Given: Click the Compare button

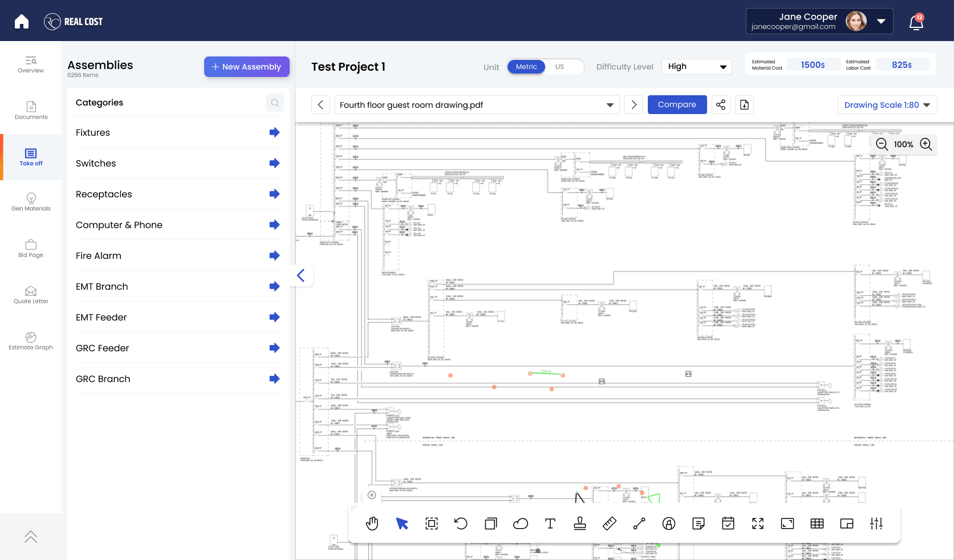Looking at the screenshot, I should coord(677,104).
